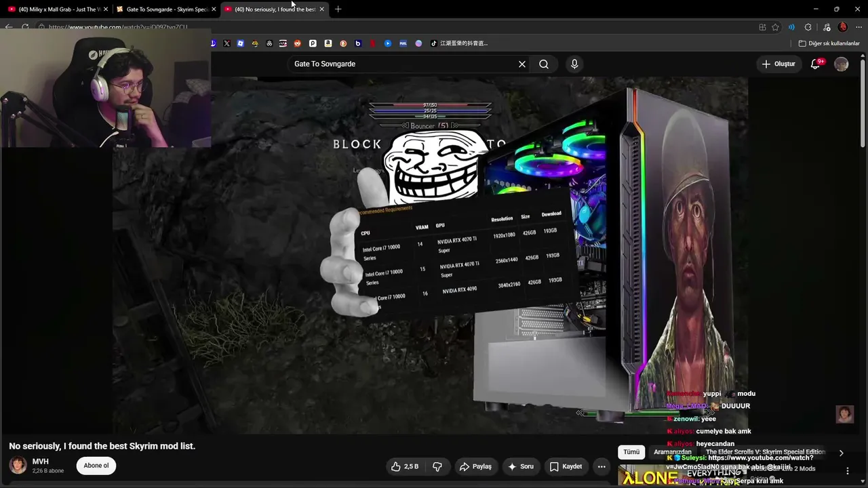This screenshot has width=868, height=488.
Task: Click the Oluştur (Create) button
Action: pyautogui.click(x=778, y=64)
